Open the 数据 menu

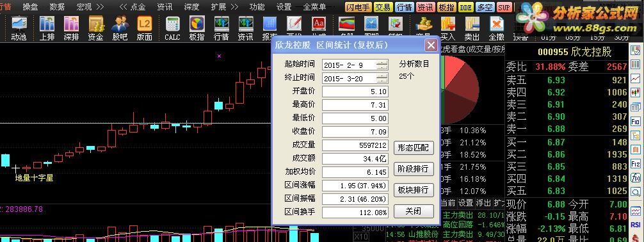57,6
